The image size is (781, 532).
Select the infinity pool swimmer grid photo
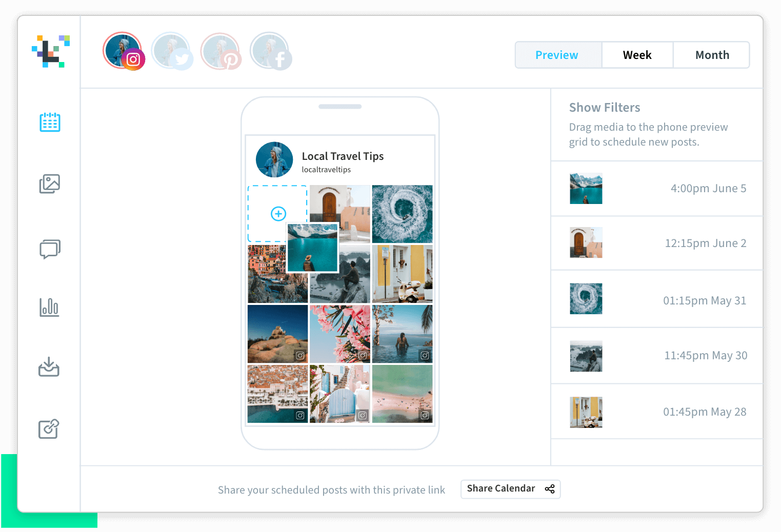pos(402,334)
